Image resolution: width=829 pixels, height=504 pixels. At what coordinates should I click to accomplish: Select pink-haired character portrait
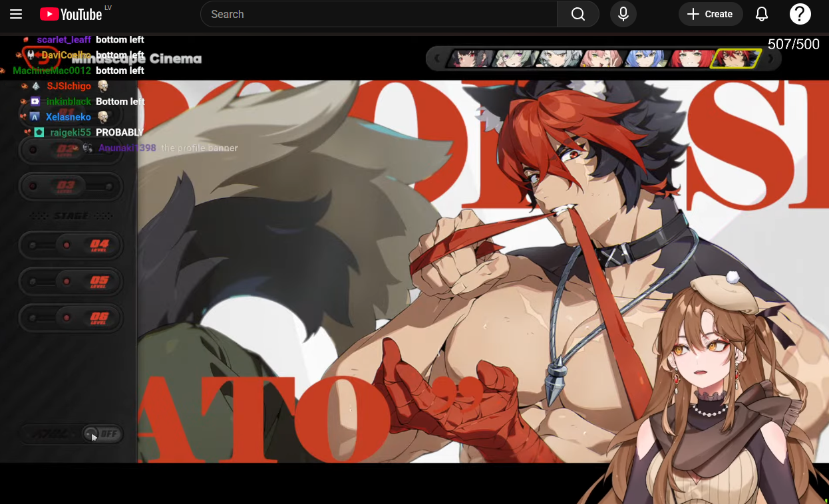click(x=601, y=59)
